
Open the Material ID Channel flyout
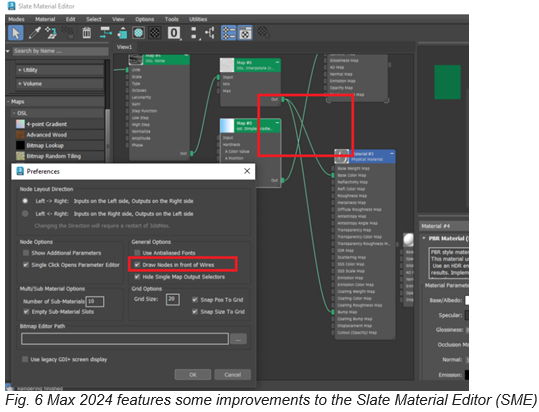point(174,33)
